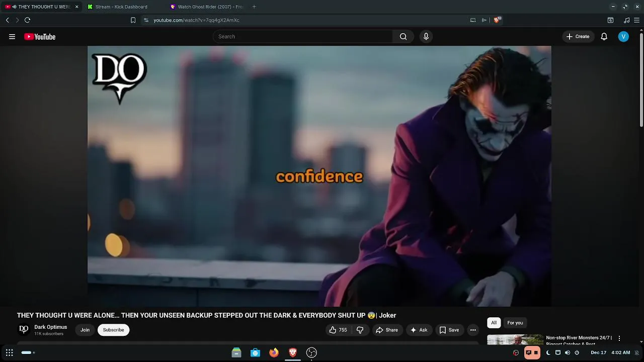The image size is (644, 362).
Task: Switch to Stream - Kick Dashboard tab
Action: 121,7
